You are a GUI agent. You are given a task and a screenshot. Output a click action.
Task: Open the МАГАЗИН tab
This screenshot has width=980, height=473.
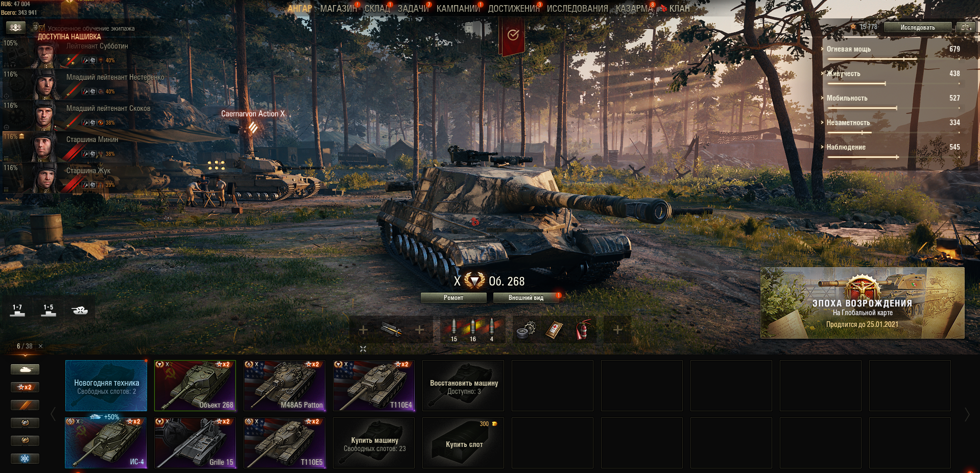(x=339, y=8)
